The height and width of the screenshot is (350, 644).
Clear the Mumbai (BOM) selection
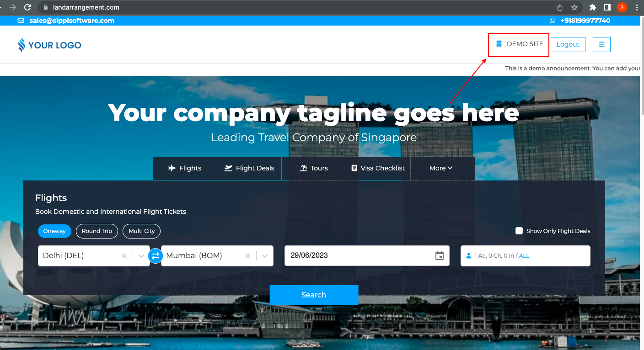(x=248, y=256)
